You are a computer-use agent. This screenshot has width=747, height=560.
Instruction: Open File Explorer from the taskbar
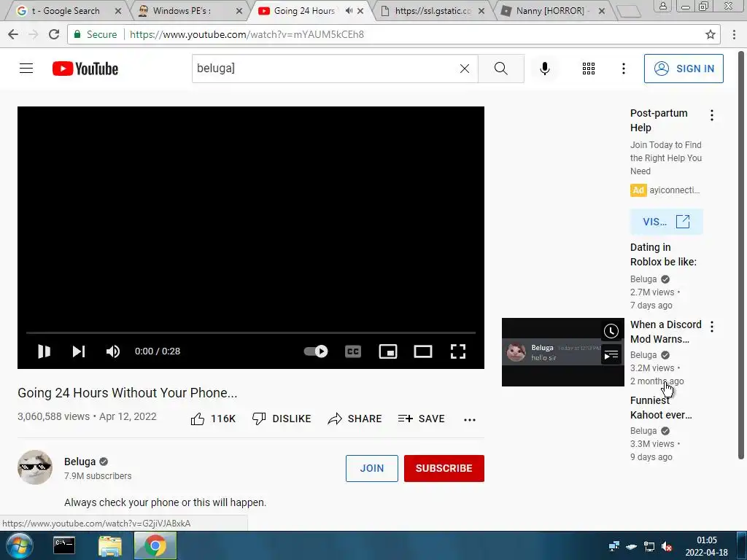pos(110,545)
